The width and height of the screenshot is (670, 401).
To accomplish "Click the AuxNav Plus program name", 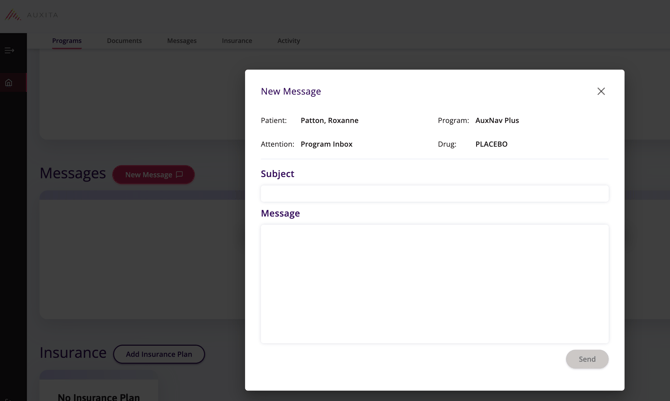I will point(497,120).
